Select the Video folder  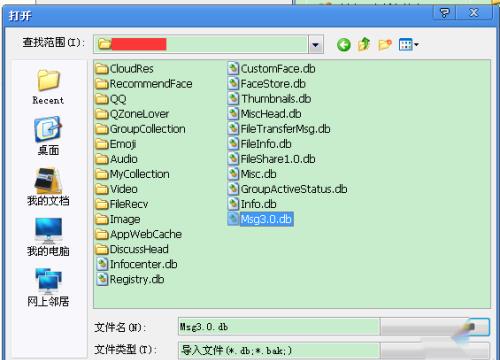click(x=116, y=189)
